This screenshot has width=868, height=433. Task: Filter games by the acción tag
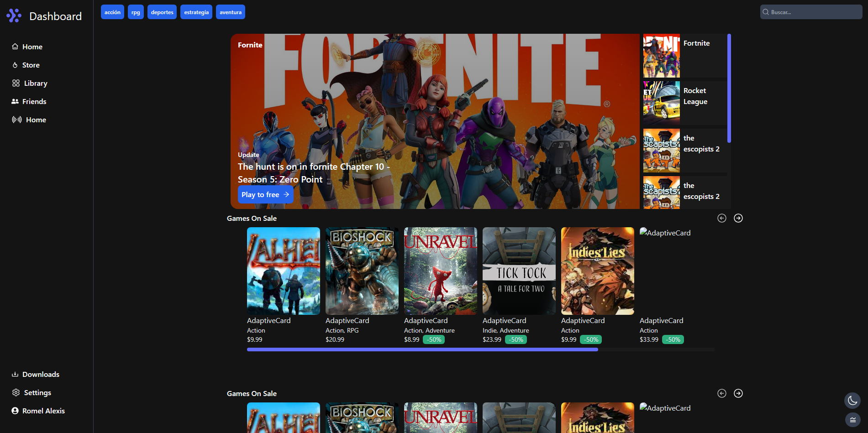coord(112,12)
